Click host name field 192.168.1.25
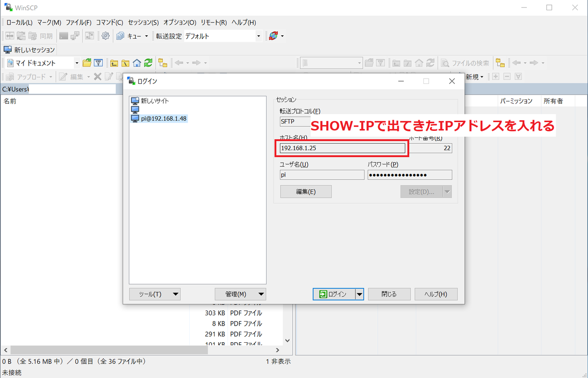This screenshot has height=378, width=588. 342,148
